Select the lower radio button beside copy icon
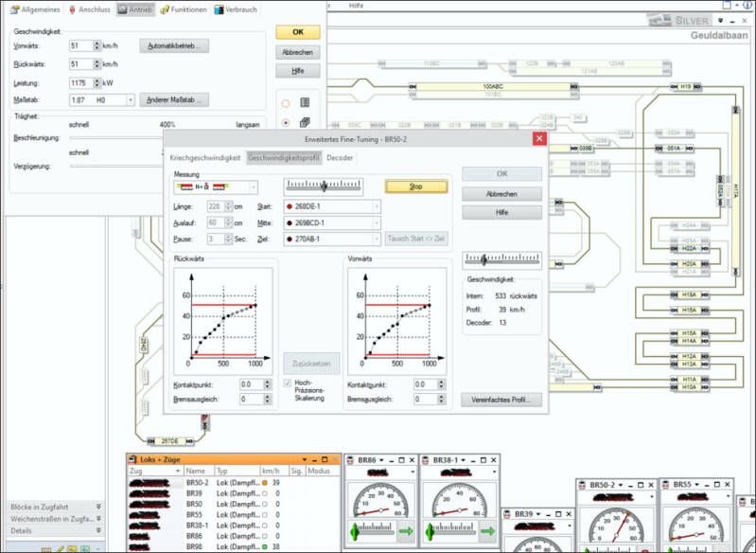Image resolution: width=756 pixels, height=553 pixels. coord(286,122)
